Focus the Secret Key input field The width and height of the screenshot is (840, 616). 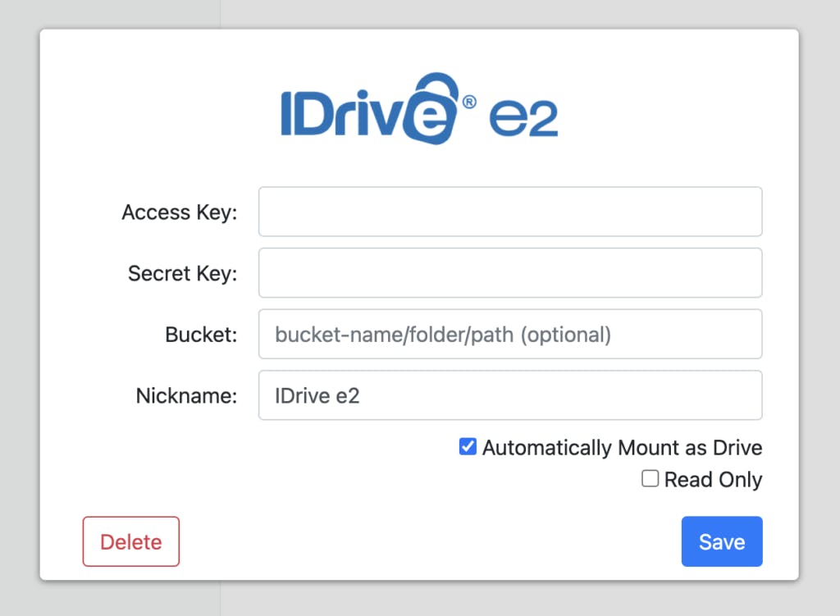pos(510,272)
